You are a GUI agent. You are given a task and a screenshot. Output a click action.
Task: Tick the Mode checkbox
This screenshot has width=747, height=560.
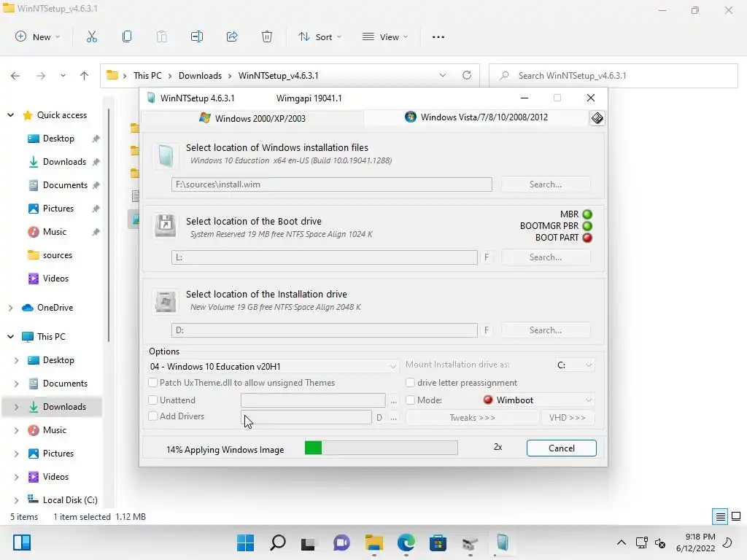click(x=410, y=400)
